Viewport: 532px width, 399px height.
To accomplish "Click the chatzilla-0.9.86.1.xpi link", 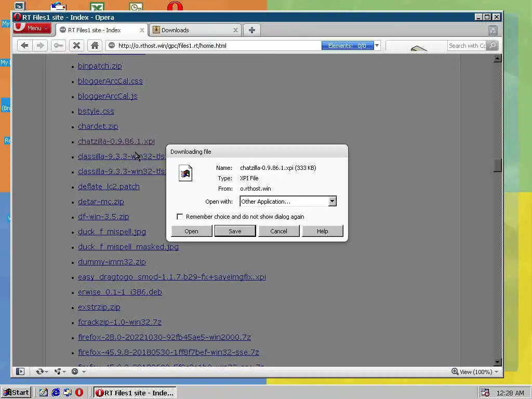I will pos(116,141).
